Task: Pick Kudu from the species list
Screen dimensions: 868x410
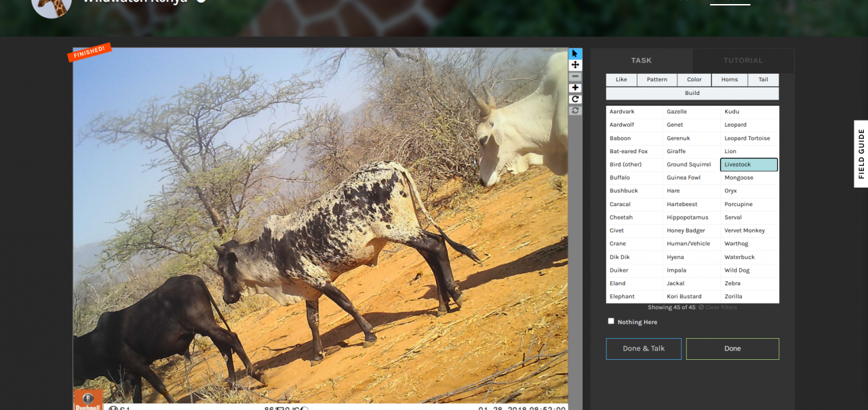Action: (x=749, y=112)
